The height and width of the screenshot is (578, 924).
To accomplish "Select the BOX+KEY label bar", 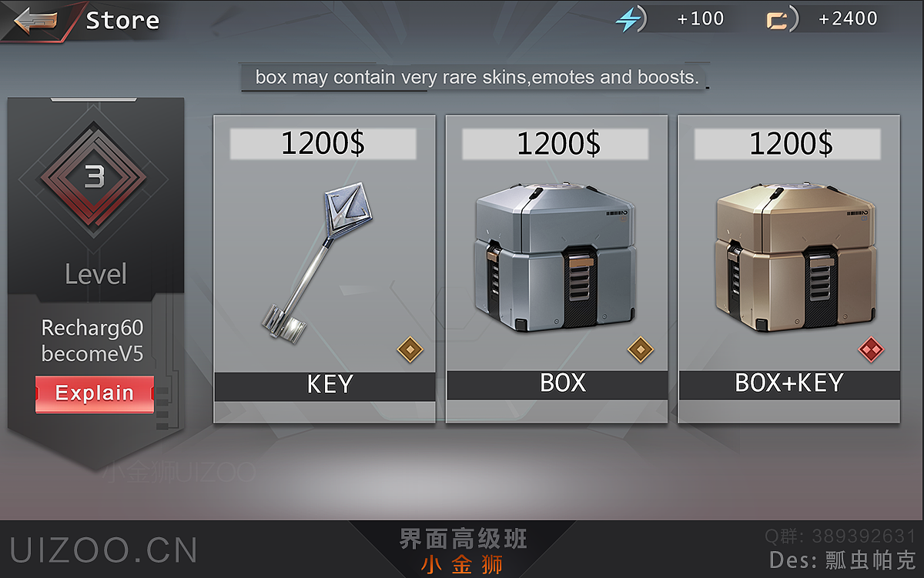I will point(789,385).
